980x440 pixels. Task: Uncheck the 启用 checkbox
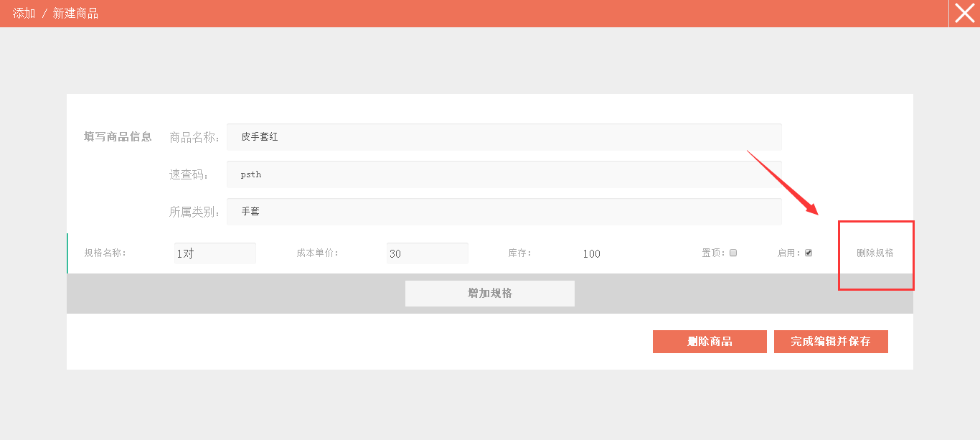(809, 253)
